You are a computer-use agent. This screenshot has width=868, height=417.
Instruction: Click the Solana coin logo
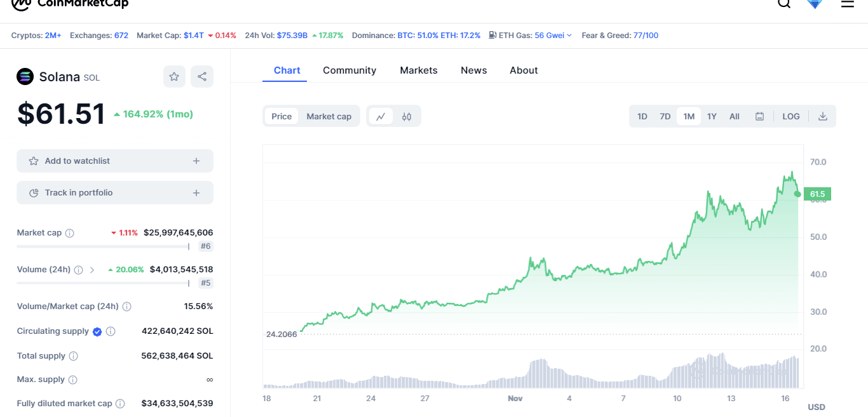[25, 77]
